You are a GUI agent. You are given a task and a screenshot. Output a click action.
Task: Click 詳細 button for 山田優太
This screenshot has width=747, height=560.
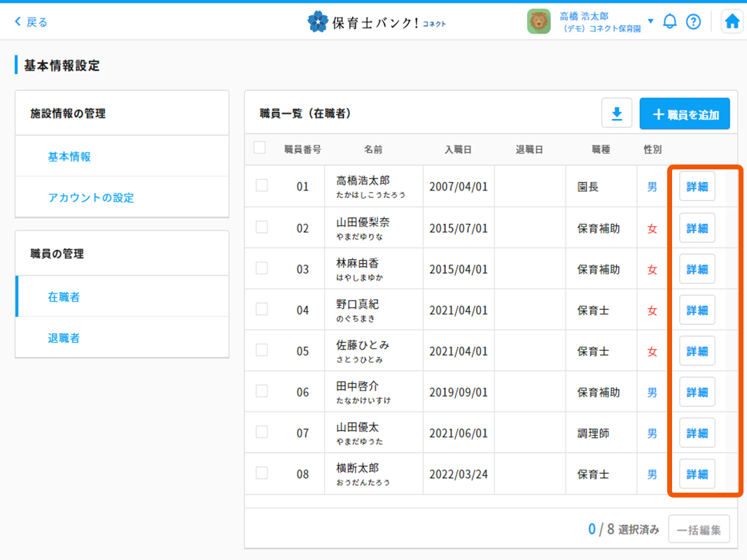point(697,433)
